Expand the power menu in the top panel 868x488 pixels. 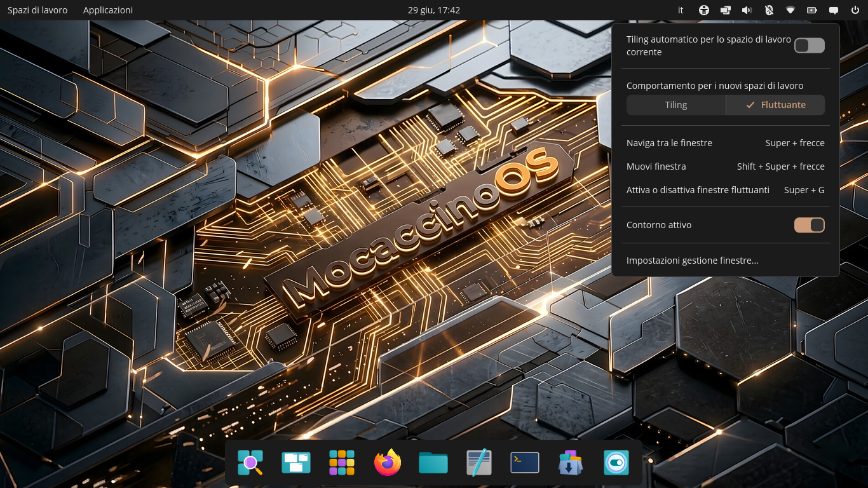[x=855, y=10]
